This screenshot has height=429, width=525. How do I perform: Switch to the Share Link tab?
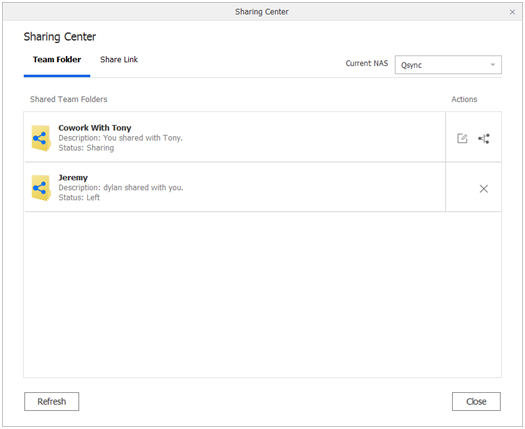point(119,60)
